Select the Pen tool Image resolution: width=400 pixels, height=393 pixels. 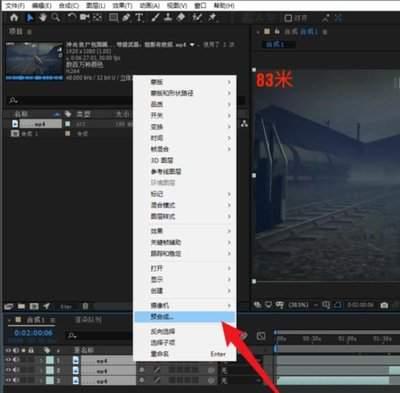click(x=126, y=18)
